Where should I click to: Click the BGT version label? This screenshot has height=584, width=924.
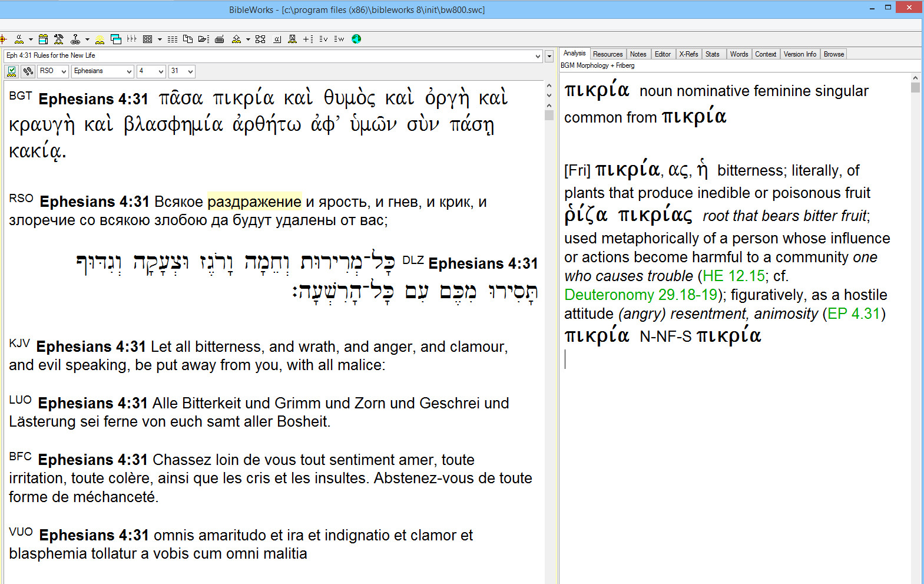click(x=21, y=95)
